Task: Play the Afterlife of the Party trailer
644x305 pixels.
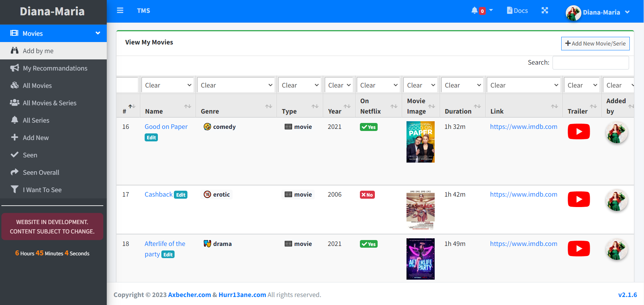Action: point(579,249)
